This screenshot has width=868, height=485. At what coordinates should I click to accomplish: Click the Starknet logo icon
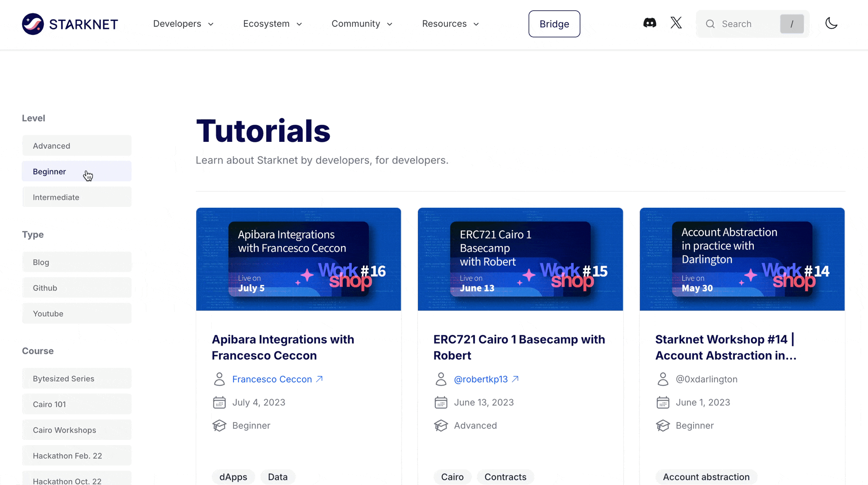33,24
